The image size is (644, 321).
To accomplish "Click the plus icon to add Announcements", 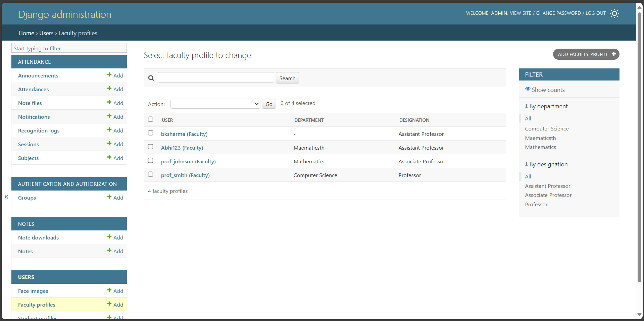I will (109, 75).
